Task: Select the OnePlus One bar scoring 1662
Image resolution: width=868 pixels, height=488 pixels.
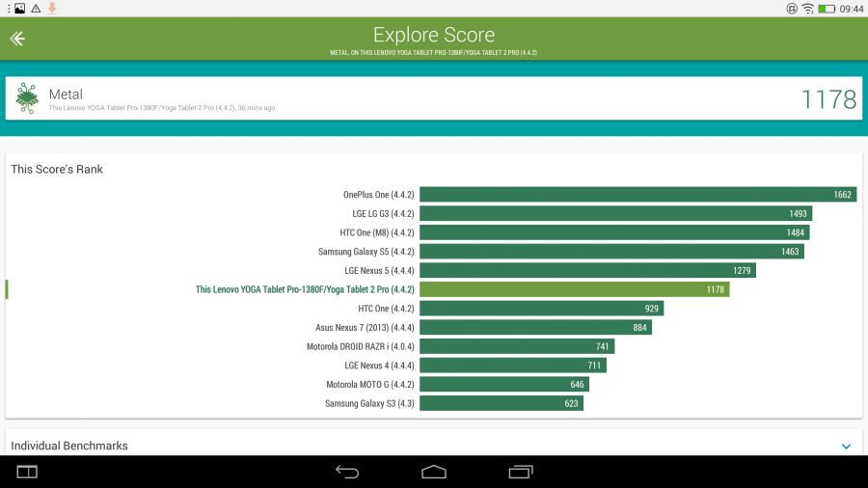Action: (637, 195)
